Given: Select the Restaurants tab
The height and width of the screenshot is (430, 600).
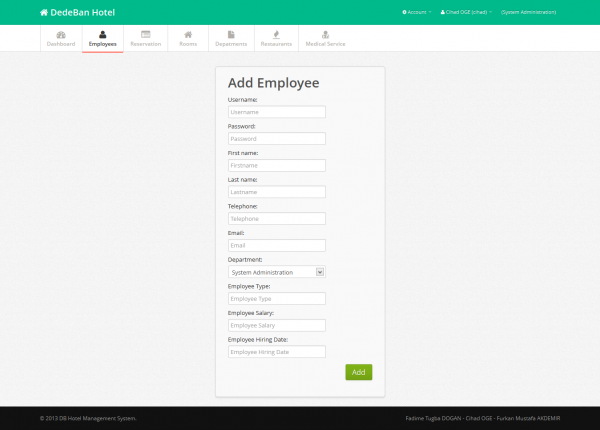Looking at the screenshot, I should (276, 39).
